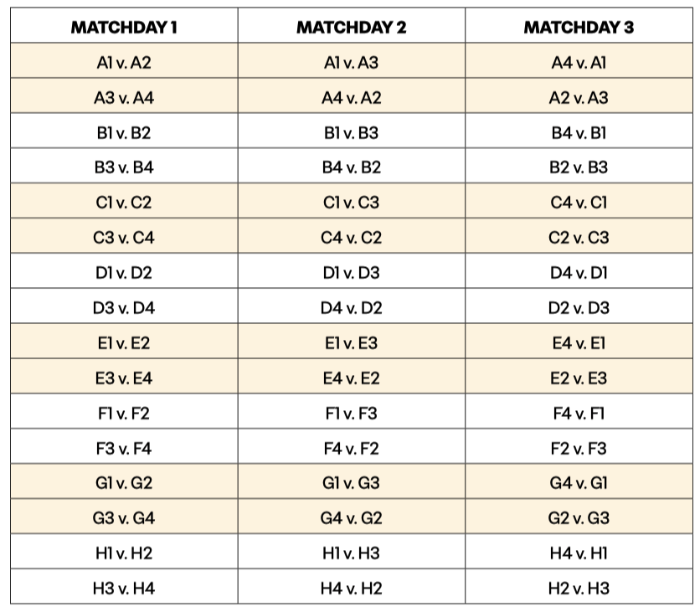Select the G2 v. G3 fixture cell
This screenshot has height=612, width=700.
click(x=579, y=518)
